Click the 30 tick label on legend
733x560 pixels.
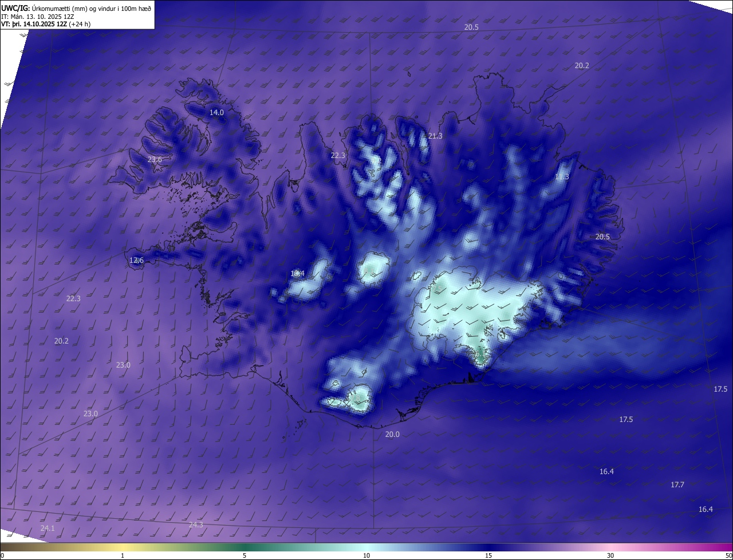coord(610,555)
